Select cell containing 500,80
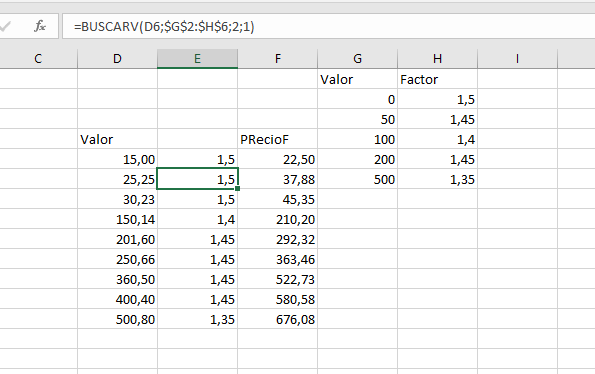The width and height of the screenshot is (595, 374). 117,319
